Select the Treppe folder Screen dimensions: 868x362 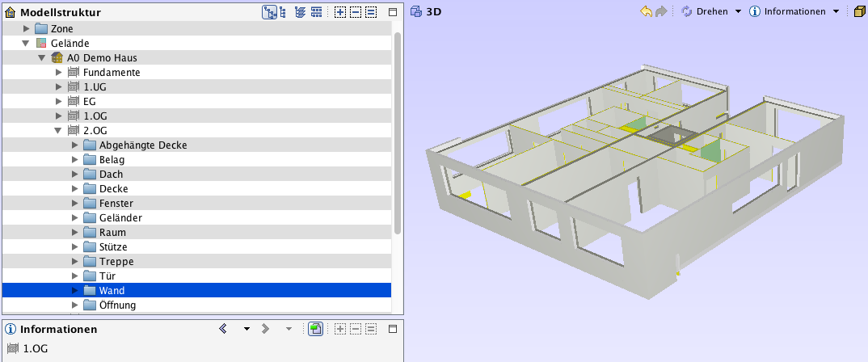(116, 261)
